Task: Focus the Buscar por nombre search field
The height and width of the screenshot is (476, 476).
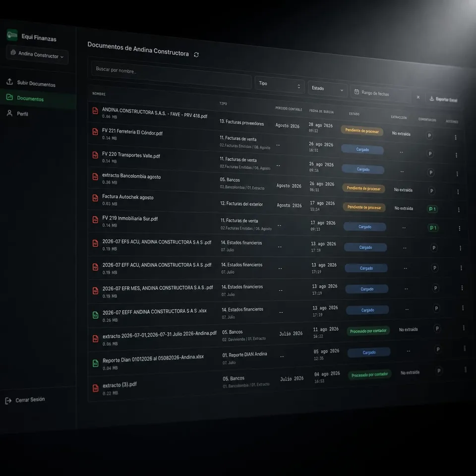Action: point(171,74)
